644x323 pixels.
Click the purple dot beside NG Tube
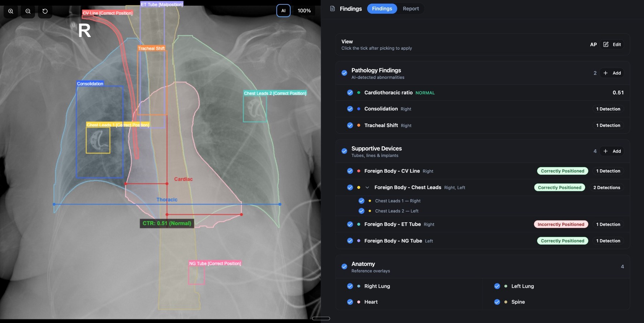click(358, 241)
